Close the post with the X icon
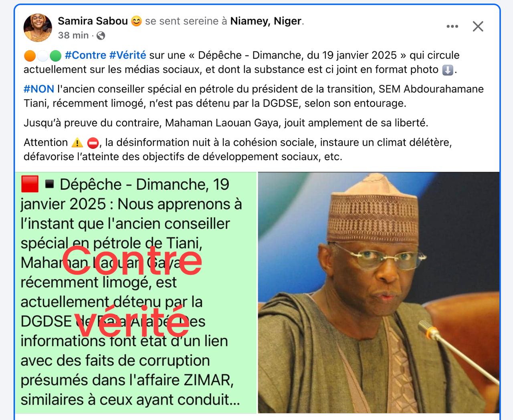 click(478, 26)
